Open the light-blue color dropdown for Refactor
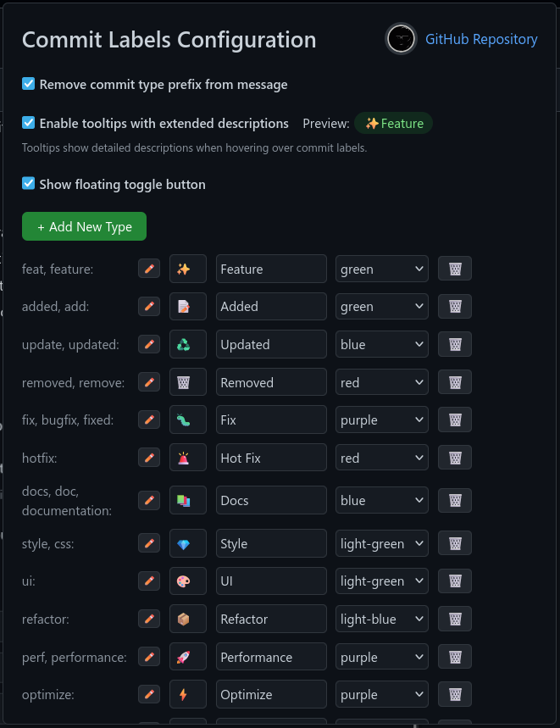 (382, 619)
